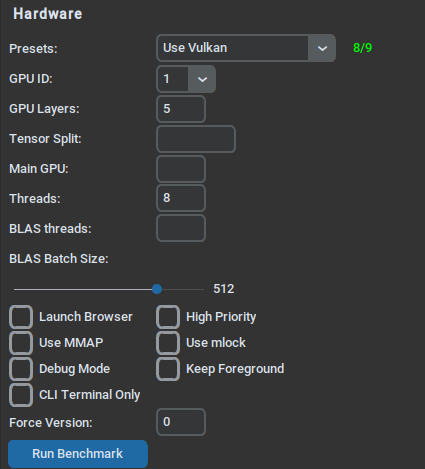
Task: Check the Use MMAP option
Action: point(21,343)
